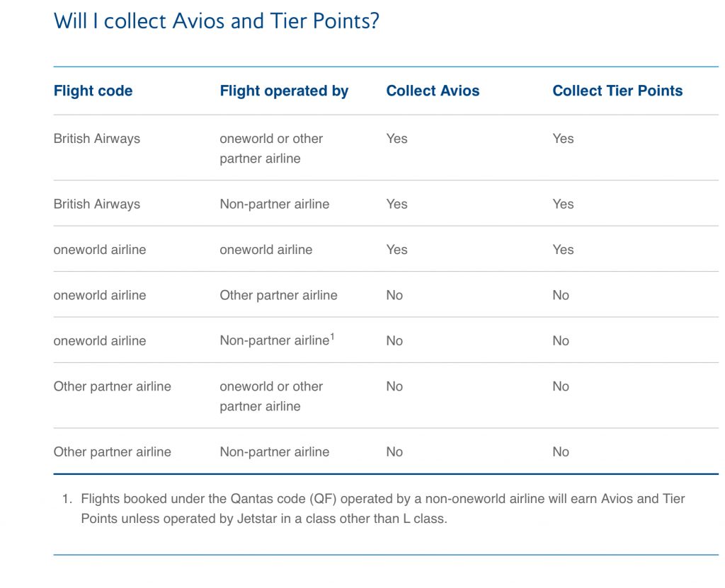Click the footnote number 1 list marker
Image resolution: width=725 pixels, height=588 pixels.
(x=67, y=499)
